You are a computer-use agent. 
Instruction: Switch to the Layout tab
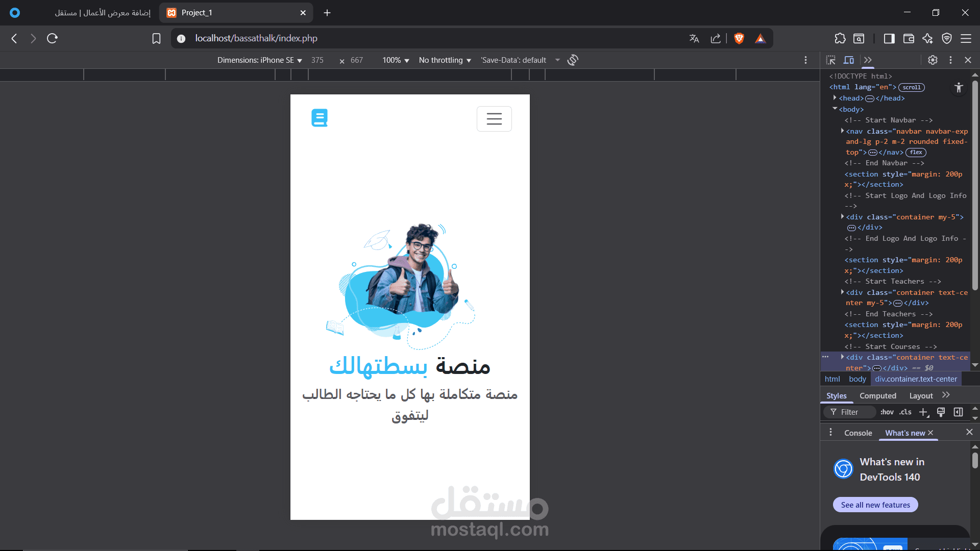tap(921, 396)
